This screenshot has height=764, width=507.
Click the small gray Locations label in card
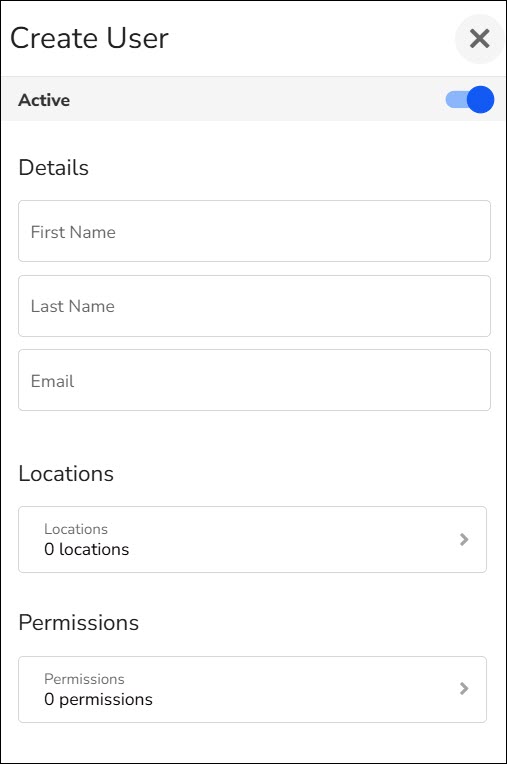[x=76, y=529]
